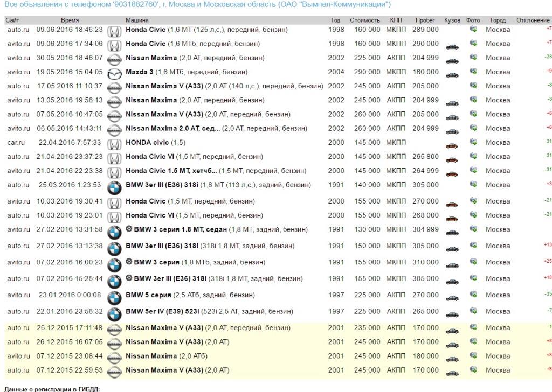Viewport: 552px width, 392px height.
Task: Click BMW logo in 25.03.2016 1:23:53 row
Action: coord(114,188)
